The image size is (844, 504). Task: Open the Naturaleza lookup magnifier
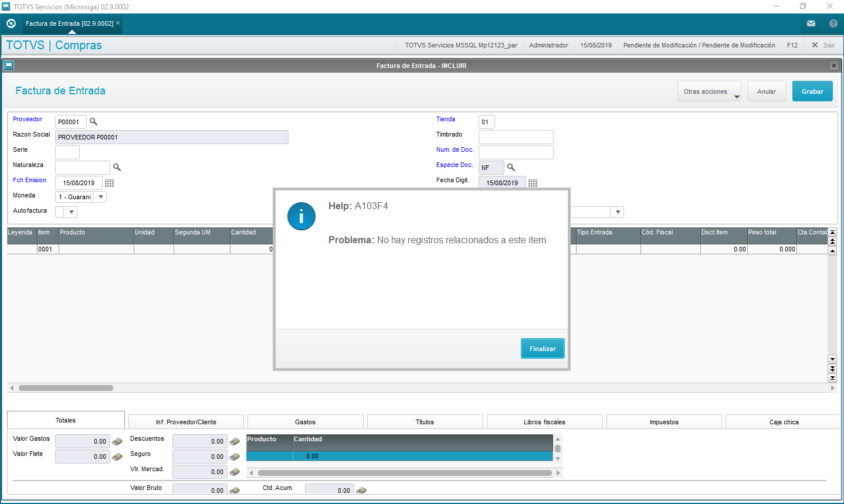tap(117, 168)
